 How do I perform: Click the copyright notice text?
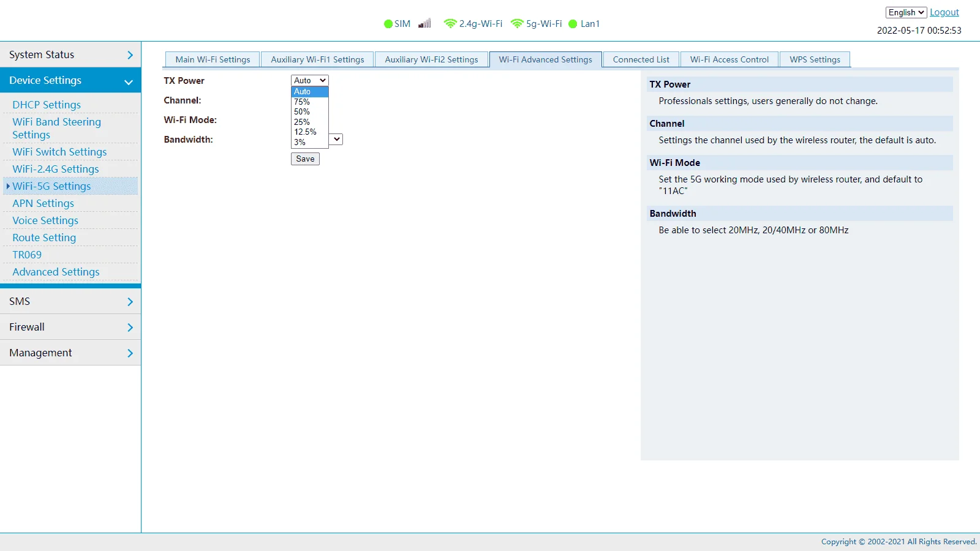(899, 542)
